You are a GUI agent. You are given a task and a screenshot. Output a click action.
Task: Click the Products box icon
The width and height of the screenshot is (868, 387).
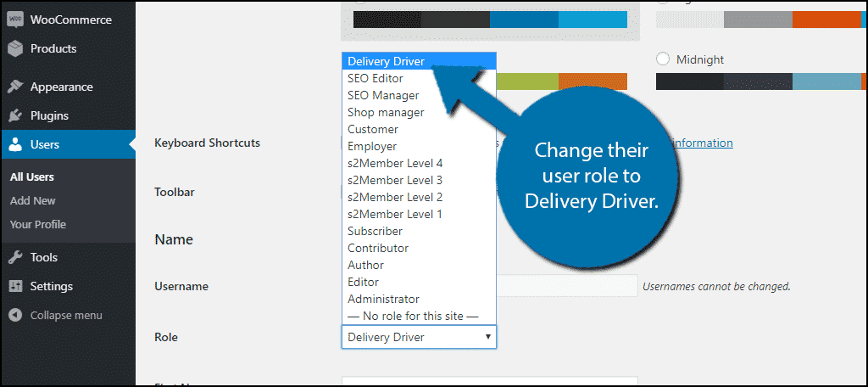[15, 48]
